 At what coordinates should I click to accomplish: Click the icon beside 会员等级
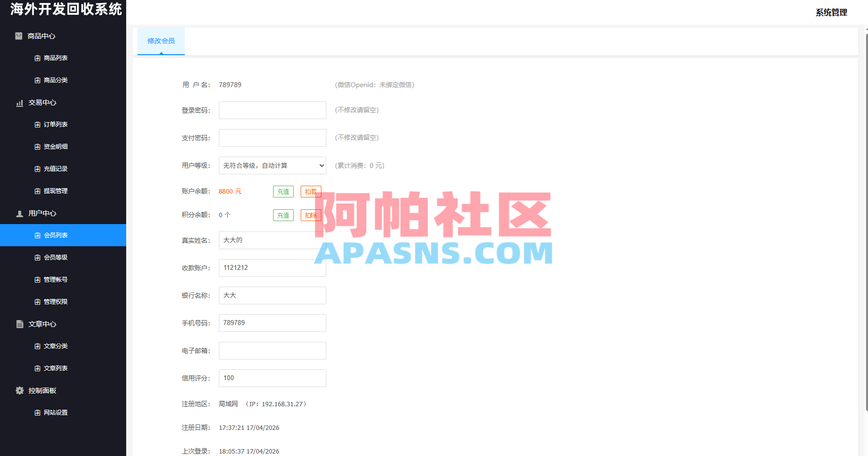click(x=37, y=258)
